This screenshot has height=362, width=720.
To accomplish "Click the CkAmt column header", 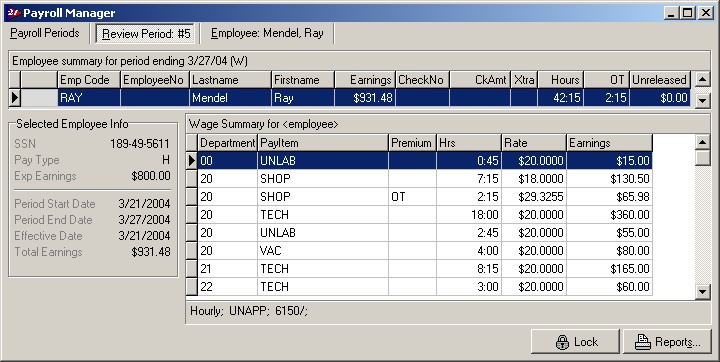I will coord(480,79).
